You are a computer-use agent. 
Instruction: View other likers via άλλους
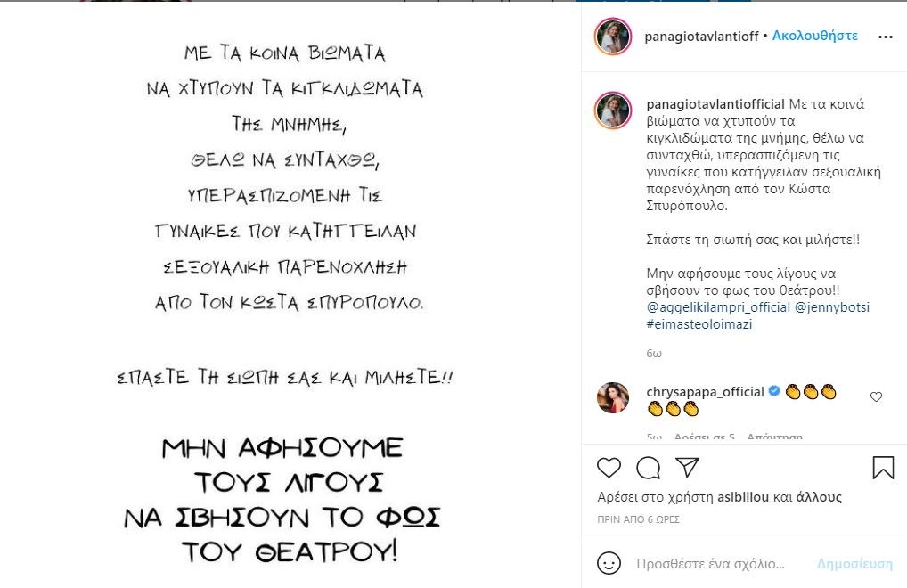819,496
